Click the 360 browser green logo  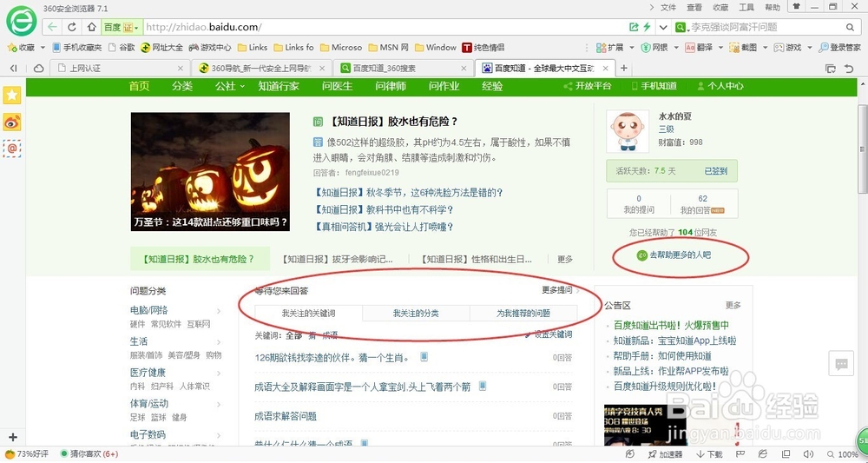(x=21, y=21)
